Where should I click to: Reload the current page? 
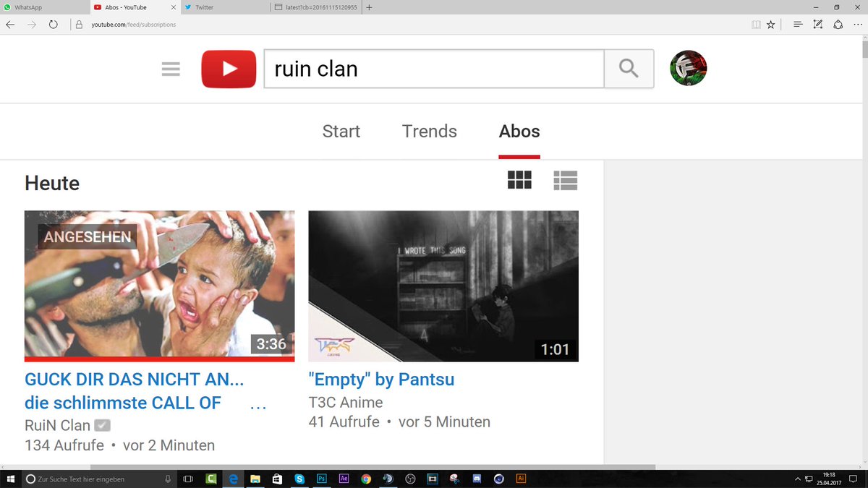pyautogui.click(x=53, y=24)
